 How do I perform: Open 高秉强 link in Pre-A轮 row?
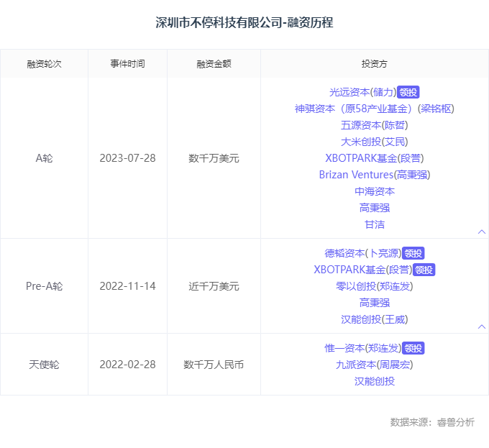pyautogui.click(x=374, y=303)
